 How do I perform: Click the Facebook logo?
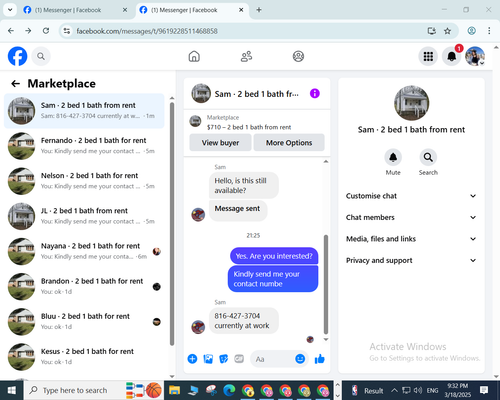[17, 56]
